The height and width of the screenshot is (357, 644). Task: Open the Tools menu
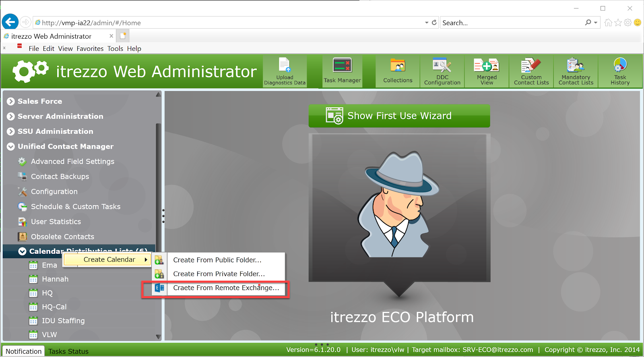(x=115, y=48)
